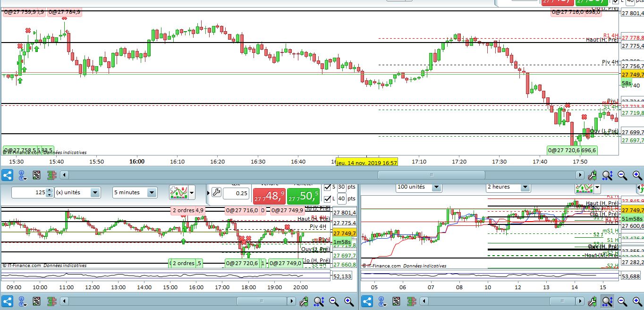Open indicators icon under the 2-hour chart
This screenshot has height=310, width=644.
[x=411, y=301]
